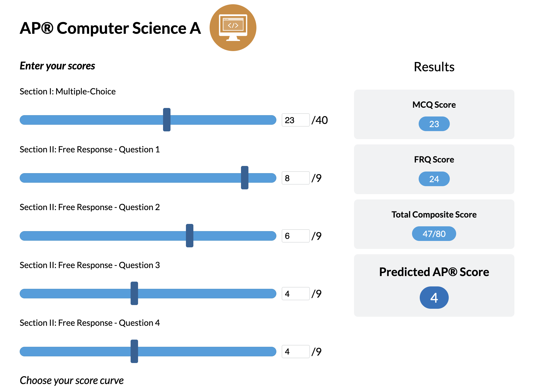The width and height of the screenshot is (549, 392).
Task: Click the Multiple-Choice slider handle
Action: 167,120
